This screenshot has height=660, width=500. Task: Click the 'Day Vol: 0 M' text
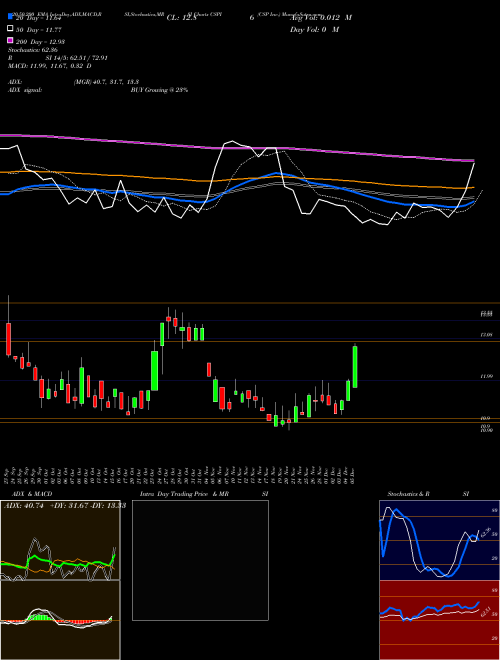(314, 30)
